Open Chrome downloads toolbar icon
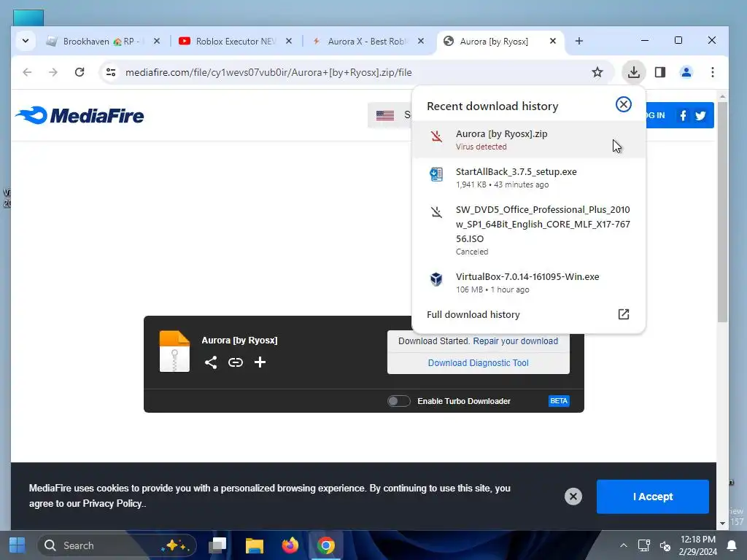 [633, 72]
